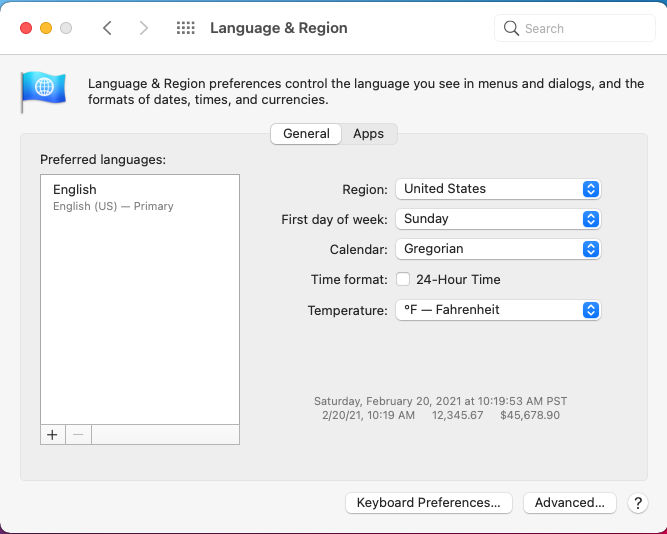Select the General tab
Screen dimensions: 667x534
tap(306, 134)
